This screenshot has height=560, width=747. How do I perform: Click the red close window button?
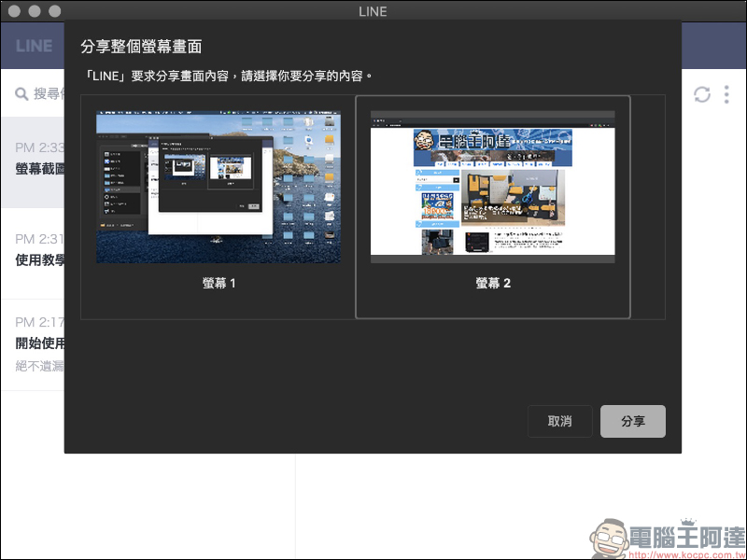[x=14, y=11]
